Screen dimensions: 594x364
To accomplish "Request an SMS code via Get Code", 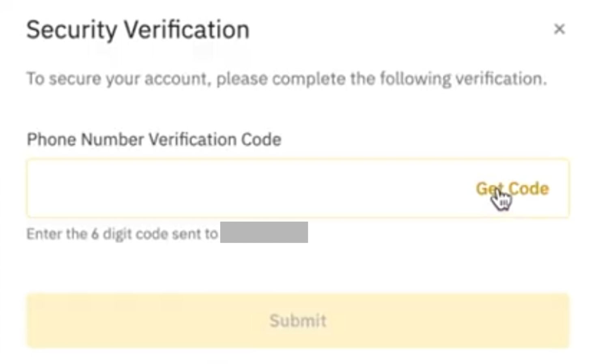I will click(x=512, y=188).
